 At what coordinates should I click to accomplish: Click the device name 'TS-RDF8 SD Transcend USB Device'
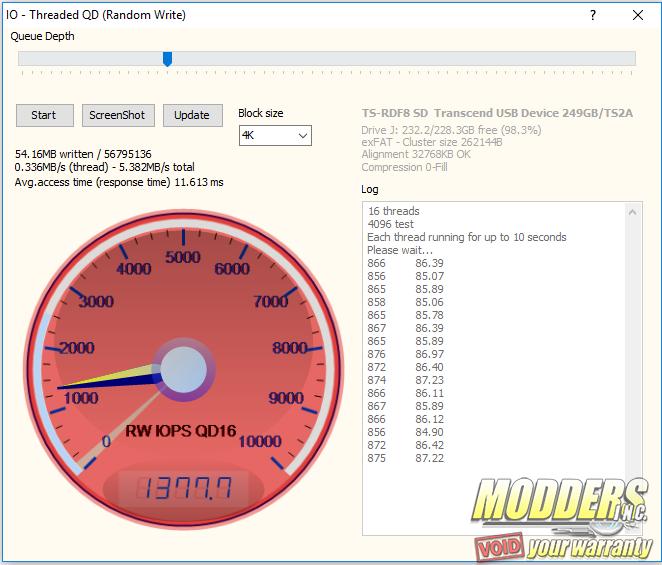point(497,113)
